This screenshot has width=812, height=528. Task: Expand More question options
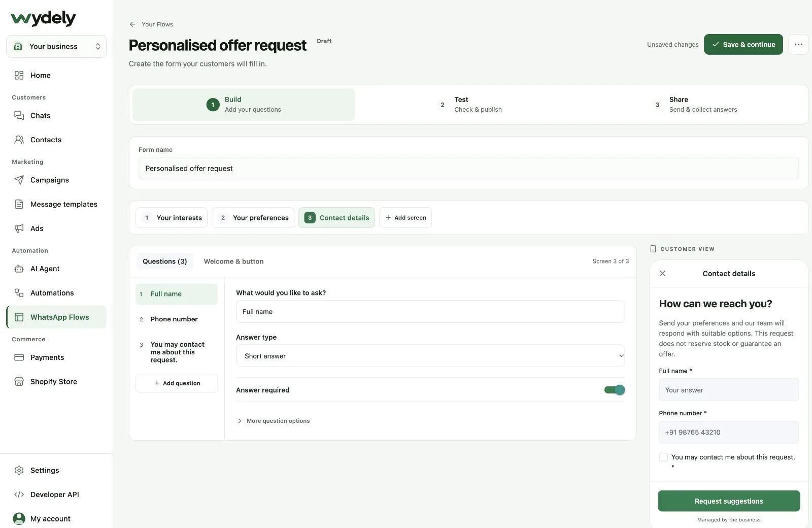274,421
